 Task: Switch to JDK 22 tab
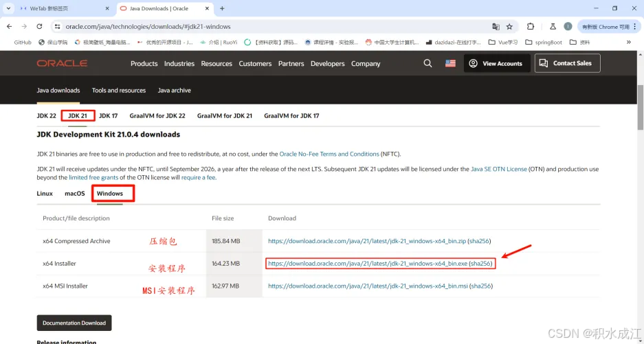(47, 116)
